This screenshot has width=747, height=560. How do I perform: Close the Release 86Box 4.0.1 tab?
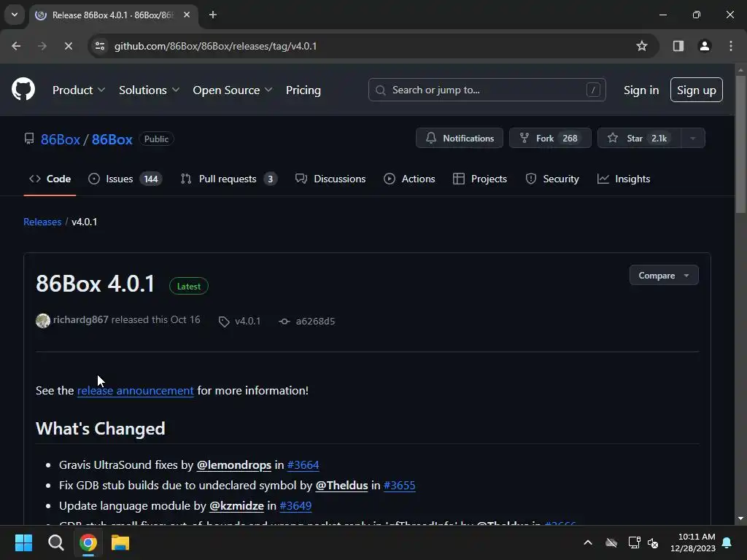click(187, 15)
